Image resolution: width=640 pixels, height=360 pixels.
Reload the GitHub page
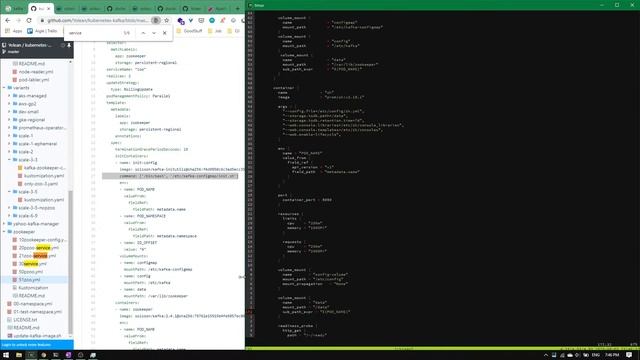pyautogui.click(x=29, y=20)
